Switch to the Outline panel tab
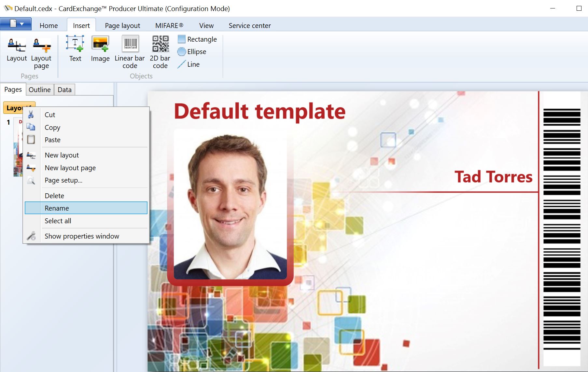The height and width of the screenshot is (372, 588). (x=40, y=90)
